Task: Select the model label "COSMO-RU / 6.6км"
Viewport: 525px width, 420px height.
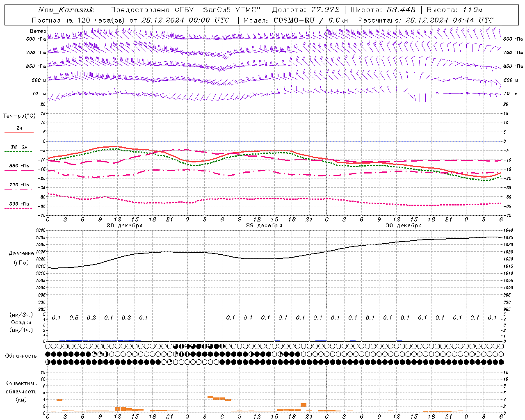Action: (311, 20)
